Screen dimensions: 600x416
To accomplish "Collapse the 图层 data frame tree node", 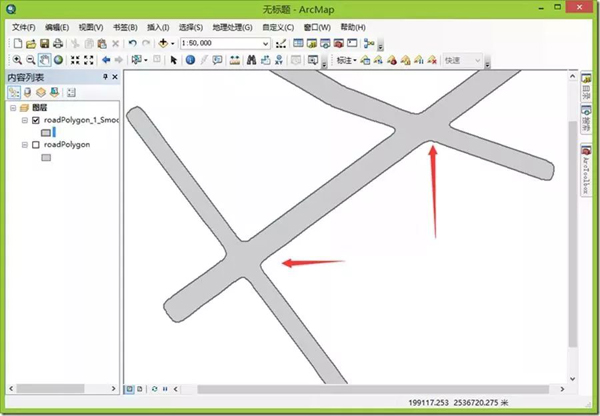I will click(x=13, y=108).
